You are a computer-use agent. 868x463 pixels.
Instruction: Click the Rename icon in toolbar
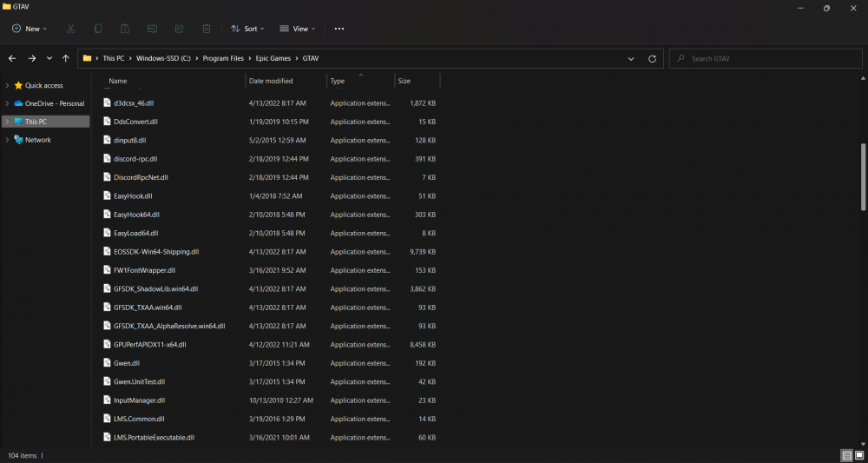[152, 29]
